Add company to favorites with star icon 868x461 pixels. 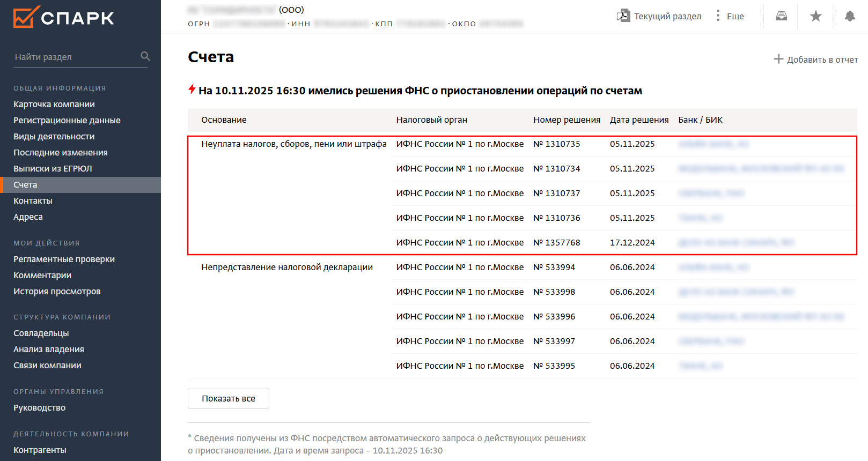[815, 16]
